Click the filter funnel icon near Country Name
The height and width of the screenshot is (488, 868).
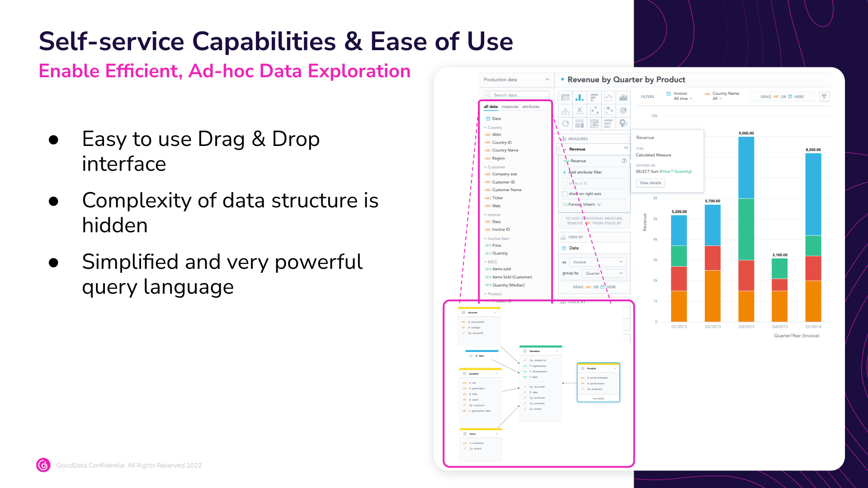(x=824, y=96)
